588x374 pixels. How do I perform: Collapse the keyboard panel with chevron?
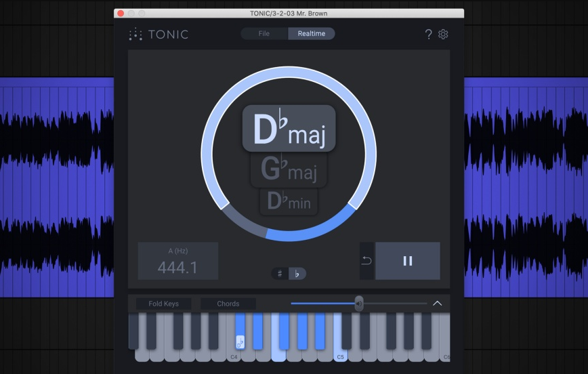point(437,303)
